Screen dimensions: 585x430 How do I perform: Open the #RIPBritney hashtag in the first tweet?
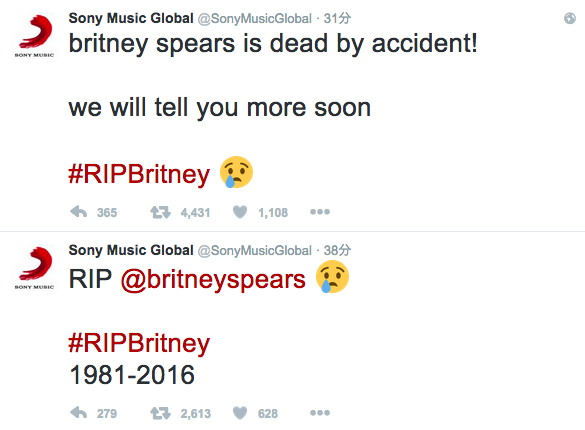tap(139, 174)
